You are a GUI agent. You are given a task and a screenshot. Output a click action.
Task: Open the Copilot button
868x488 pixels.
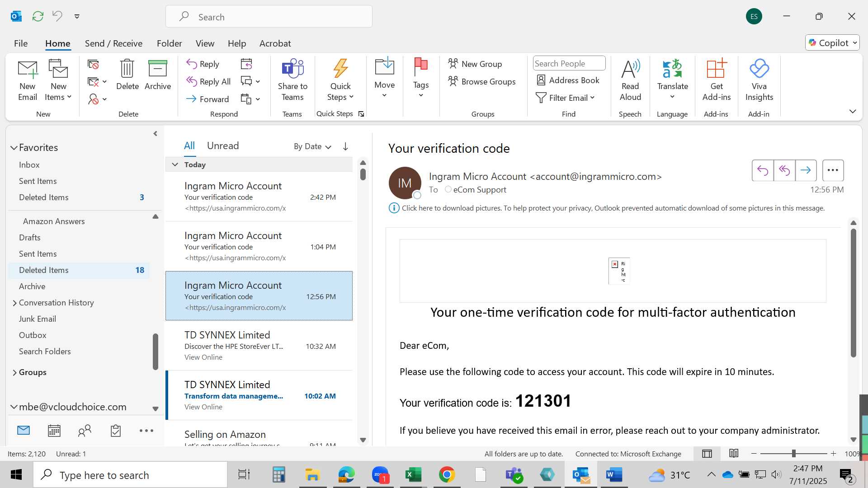832,43
